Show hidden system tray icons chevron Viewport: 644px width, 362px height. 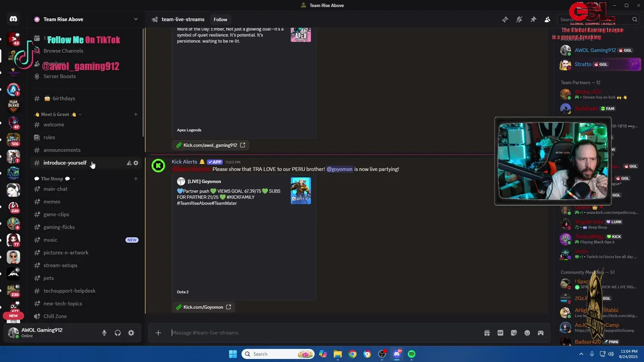coord(581,354)
